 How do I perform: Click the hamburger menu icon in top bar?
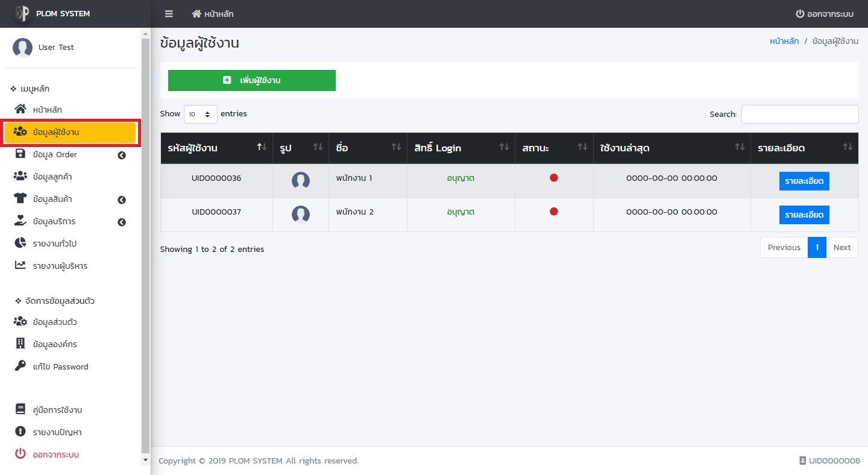[169, 14]
